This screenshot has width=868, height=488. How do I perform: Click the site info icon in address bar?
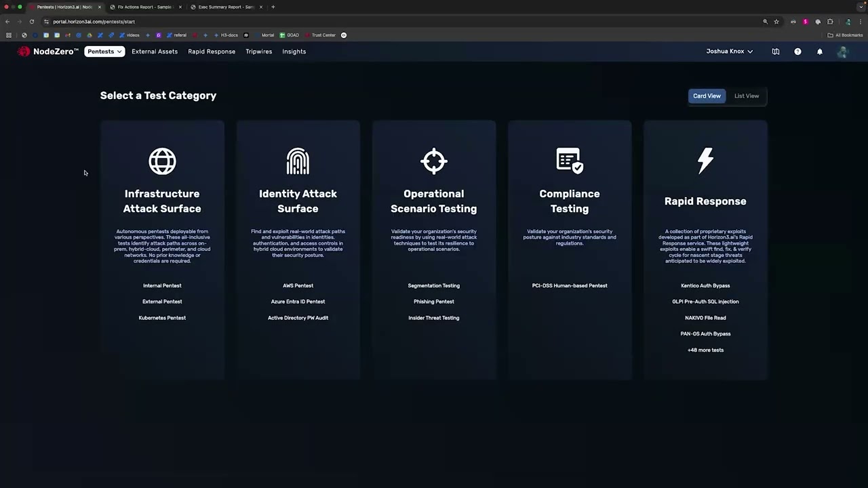pyautogui.click(x=46, y=22)
